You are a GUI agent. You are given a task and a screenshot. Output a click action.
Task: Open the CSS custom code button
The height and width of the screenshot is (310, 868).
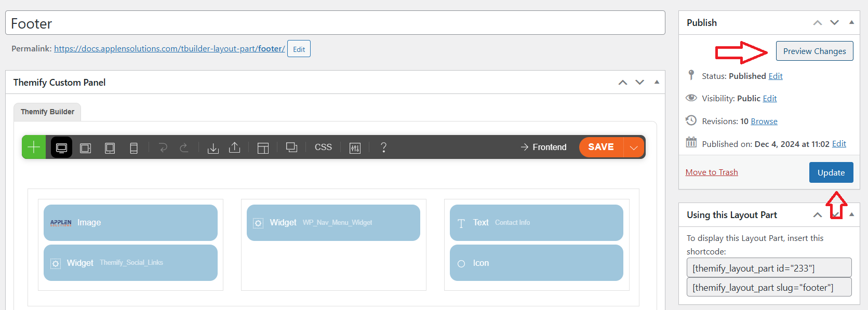[323, 147]
